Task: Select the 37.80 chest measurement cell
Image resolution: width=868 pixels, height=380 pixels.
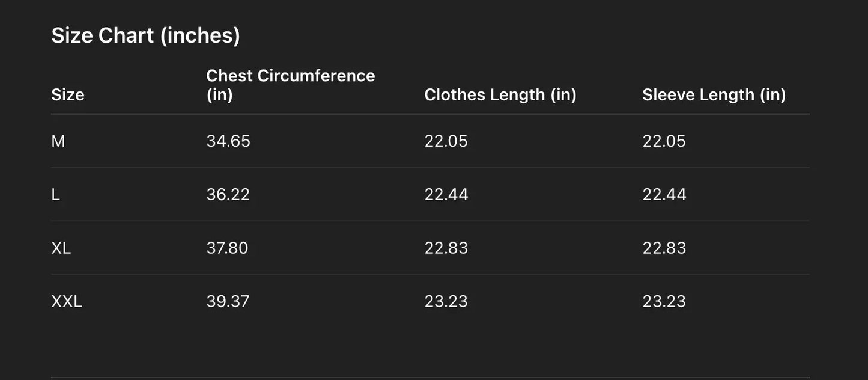Action: point(227,248)
